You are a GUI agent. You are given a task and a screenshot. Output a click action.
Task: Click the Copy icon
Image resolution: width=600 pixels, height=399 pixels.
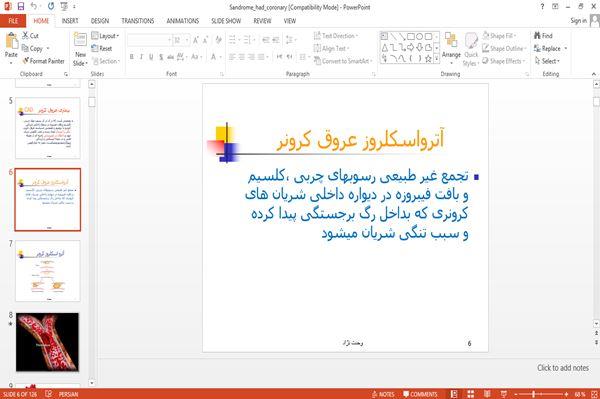[25, 48]
